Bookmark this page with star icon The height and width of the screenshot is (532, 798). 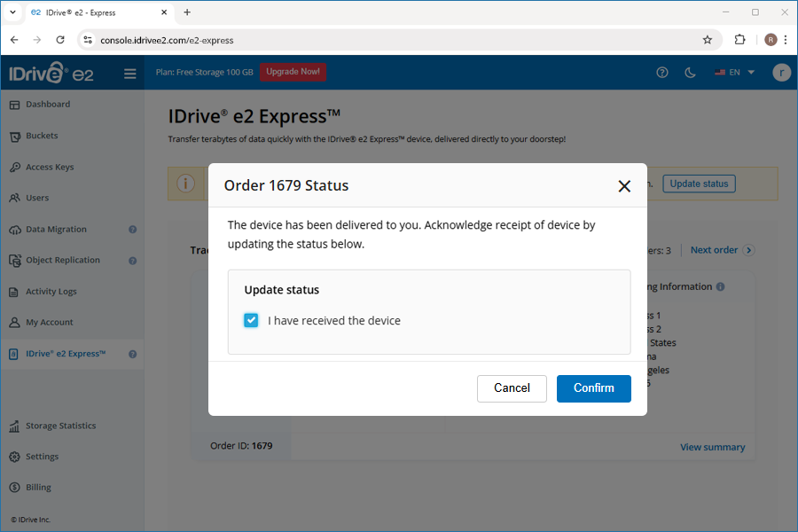pos(708,40)
